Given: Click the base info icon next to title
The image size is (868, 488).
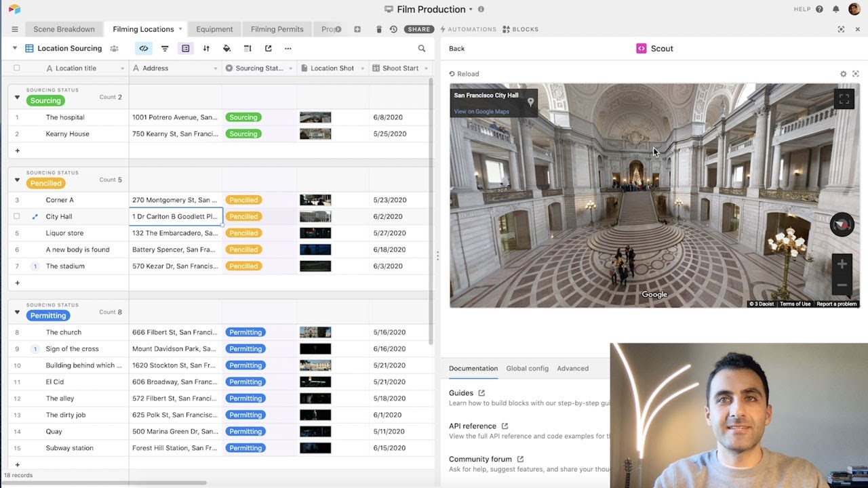Looking at the screenshot, I should pos(481,9).
